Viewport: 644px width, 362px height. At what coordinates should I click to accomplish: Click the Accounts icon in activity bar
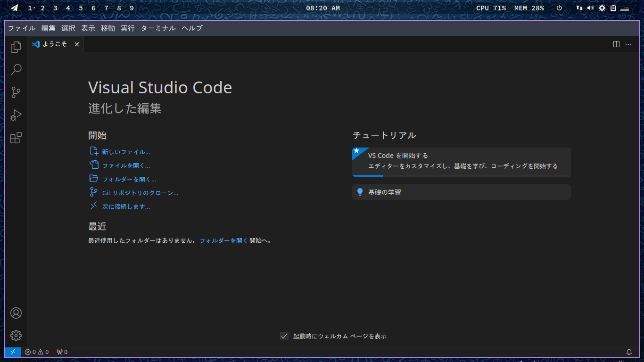pyautogui.click(x=16, y=313)
